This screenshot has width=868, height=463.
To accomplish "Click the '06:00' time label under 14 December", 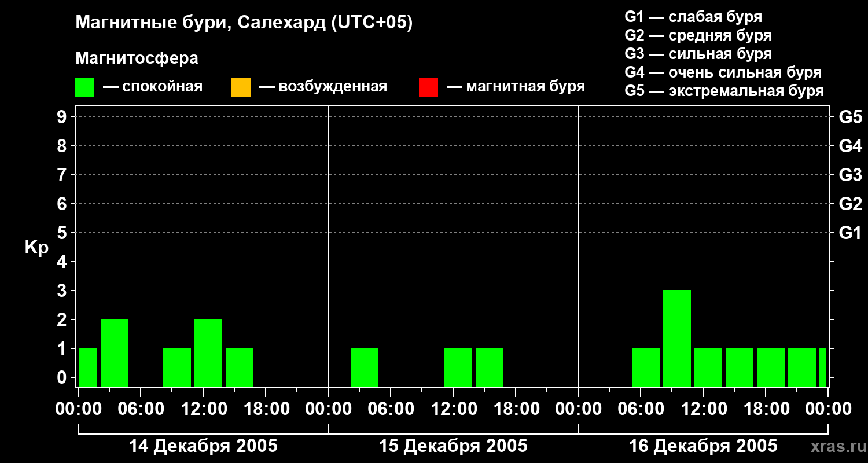I will click(141, 409).
